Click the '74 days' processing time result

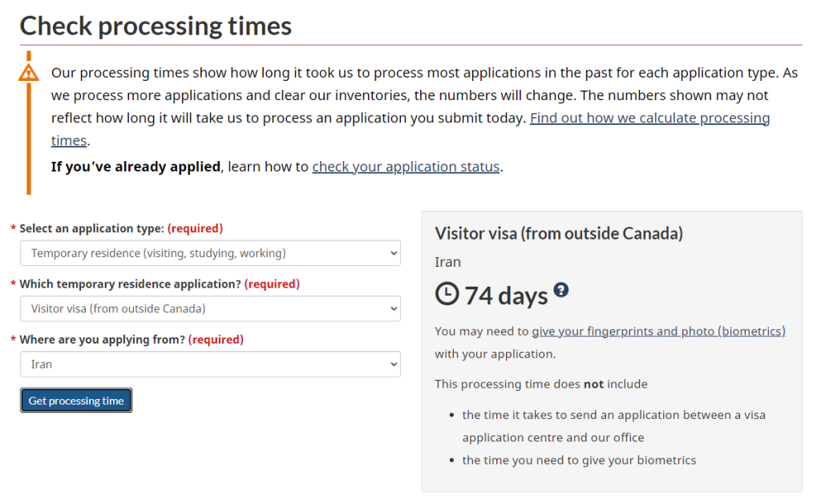506,296
